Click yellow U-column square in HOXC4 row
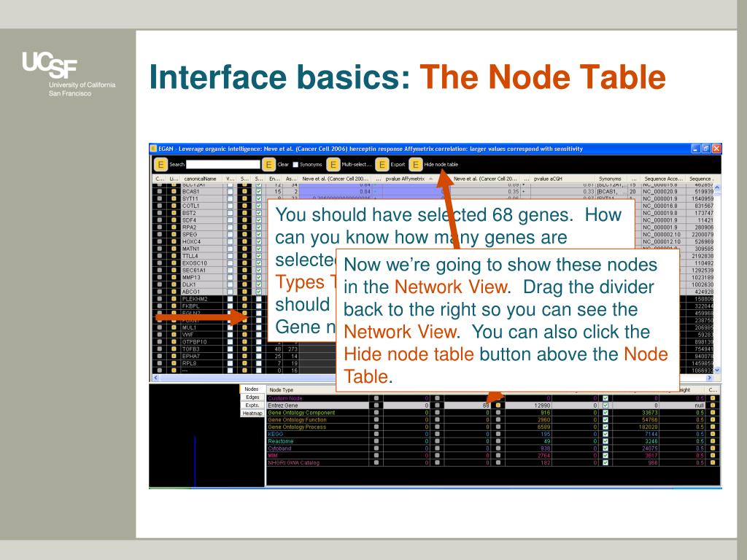The width and height of the screenshot is (747, 560). click(174, 241)
